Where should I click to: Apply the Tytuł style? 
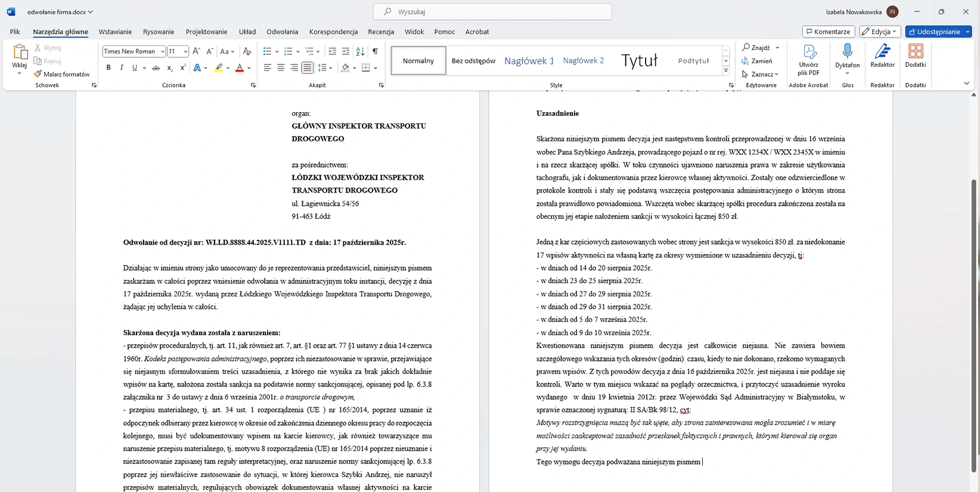pyautogui.click(x=639, y=61)
